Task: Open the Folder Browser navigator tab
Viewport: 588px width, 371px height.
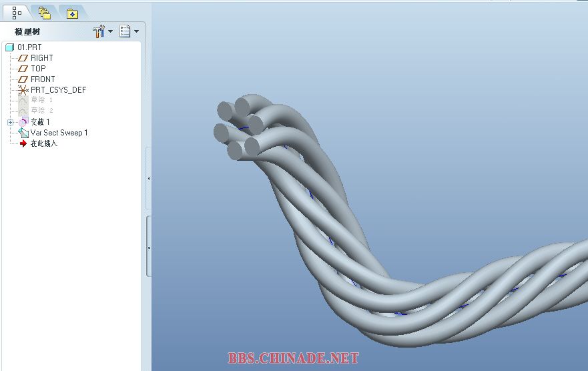Action: [45, 13]
